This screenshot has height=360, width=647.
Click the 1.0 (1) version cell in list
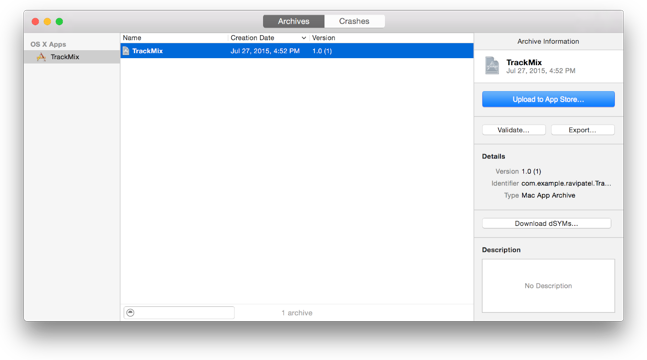click(x=322, y=51)
